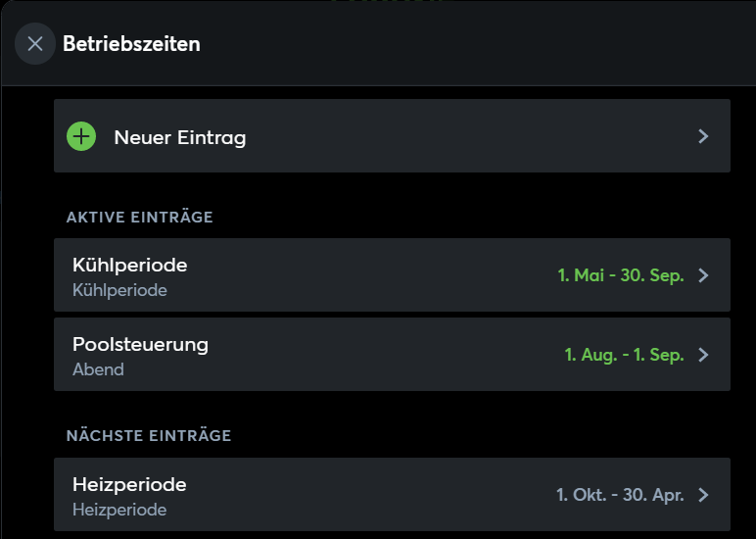Expand the Neuer Eintrag chevron arrow

point(703,136)
